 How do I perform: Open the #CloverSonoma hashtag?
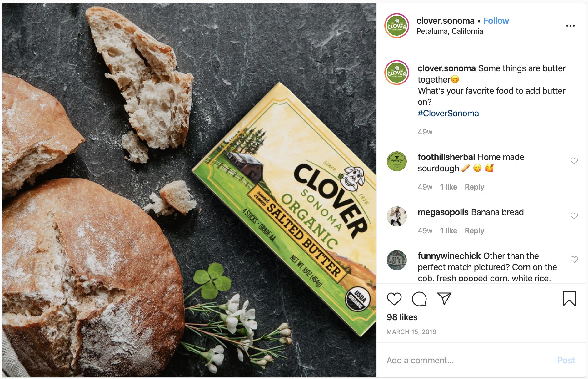[x=448, y=113]
